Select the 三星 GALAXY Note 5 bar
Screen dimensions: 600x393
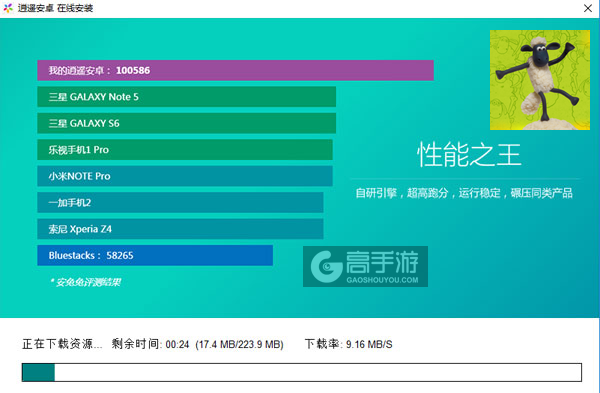[x=186, y=97]
